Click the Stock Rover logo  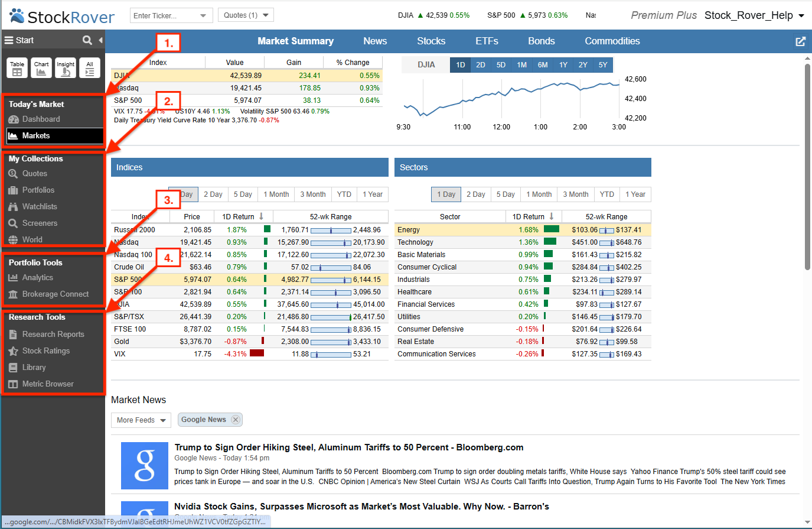(x=62, y=17)
